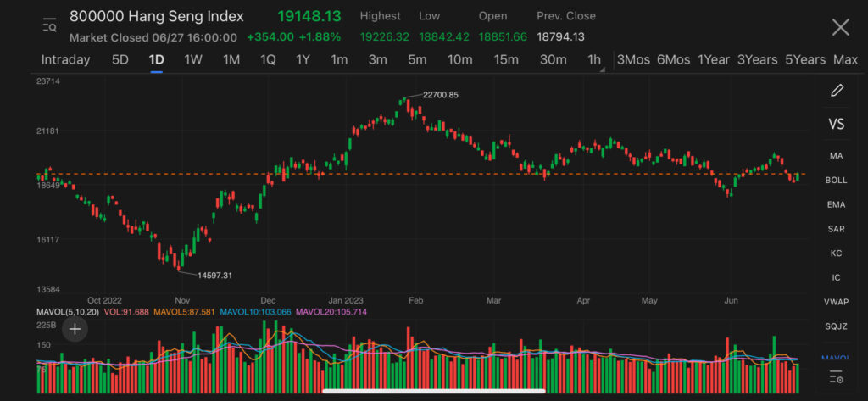Image resolution: width=868 pixels, height=401 pixels.
Task: Toggle the IC indicator
Action: coord(836,277)
